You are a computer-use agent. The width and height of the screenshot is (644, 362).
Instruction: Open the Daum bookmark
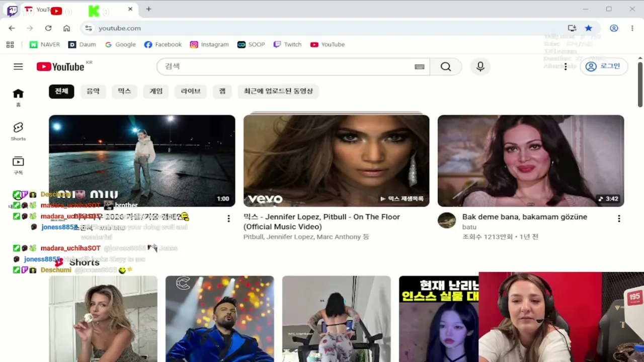[x=82, y=45]
